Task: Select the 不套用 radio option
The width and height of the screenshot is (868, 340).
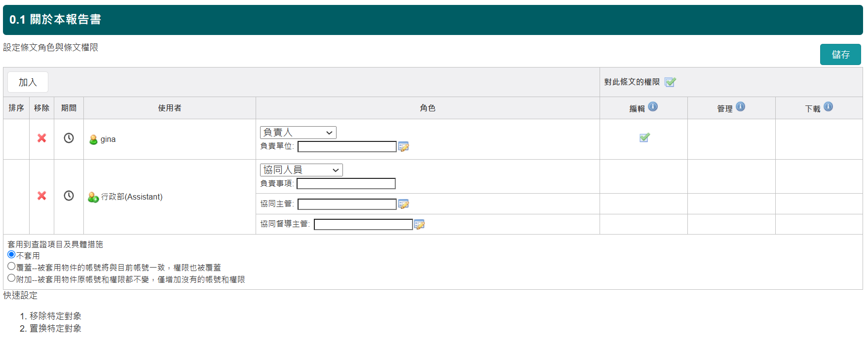Action: point(11,255)
